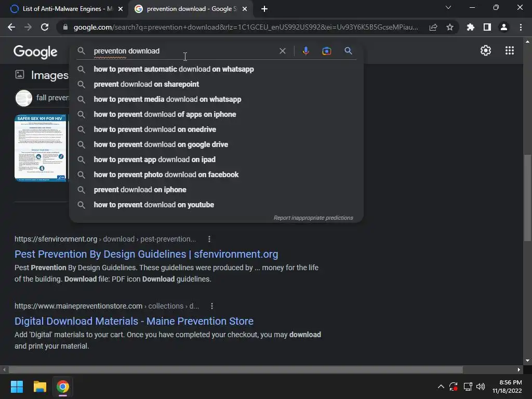Close the List of Anti-Malware Engines tab
Viewport: 532px width, 399px height.
(121, 9)
